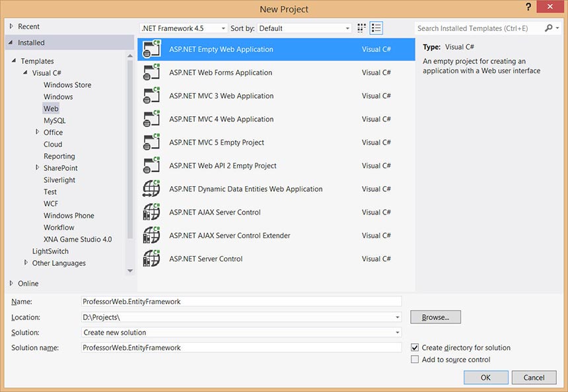Click the Cancel button
Image resolution: width=568 pixels, height=392 pixels.
coord(534,377)
